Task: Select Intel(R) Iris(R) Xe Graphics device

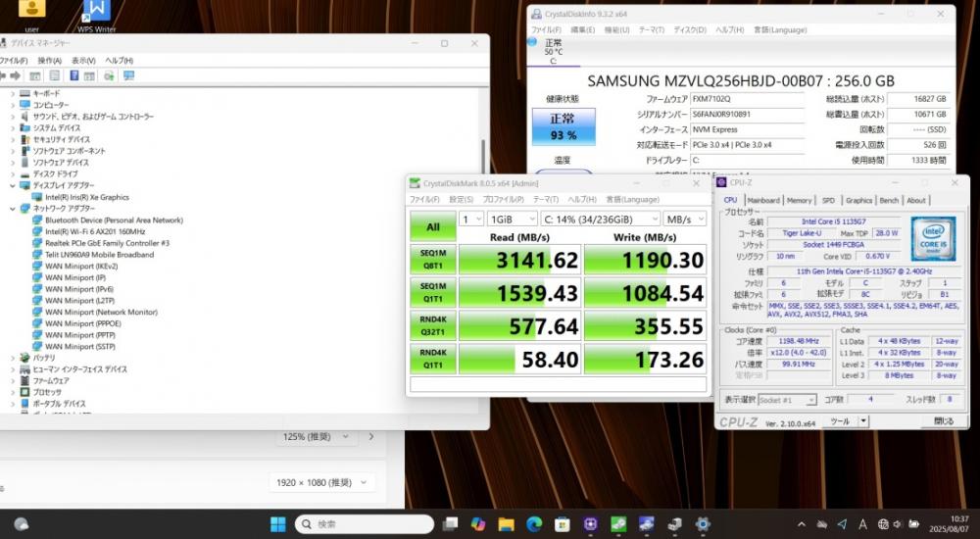Action: point(87,197)
